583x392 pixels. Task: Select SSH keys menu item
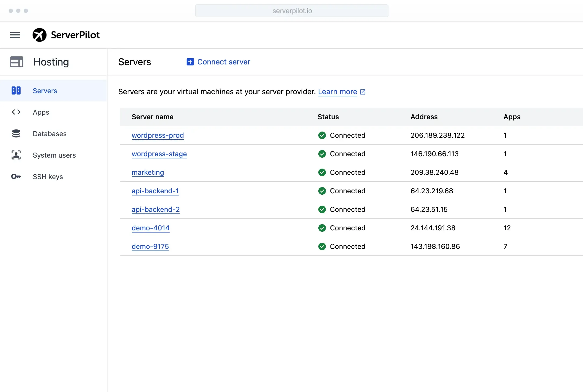point(48,177)
